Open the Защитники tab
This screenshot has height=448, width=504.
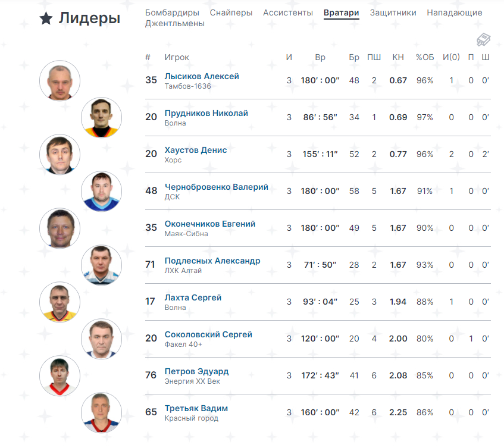tap(393, 12)
